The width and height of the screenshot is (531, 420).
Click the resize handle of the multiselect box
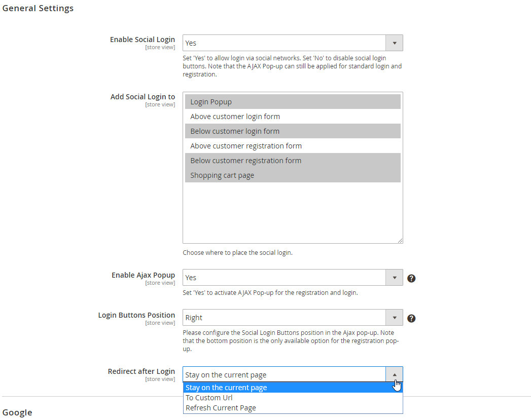click(x=400, y=241)
